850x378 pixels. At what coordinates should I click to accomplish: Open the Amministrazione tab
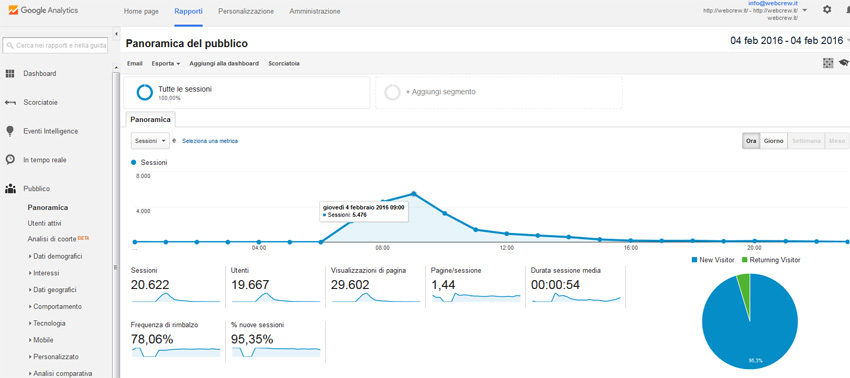click(x=315, y=11)
